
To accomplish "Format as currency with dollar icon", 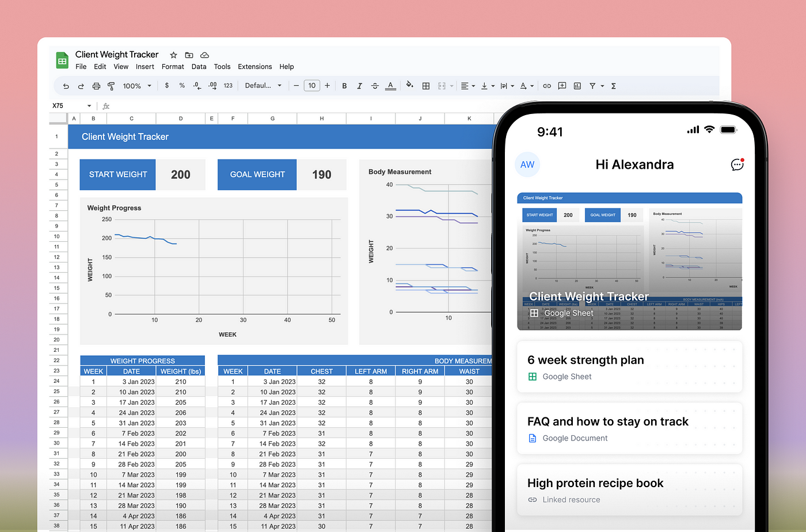I will (x=167, y=85).
